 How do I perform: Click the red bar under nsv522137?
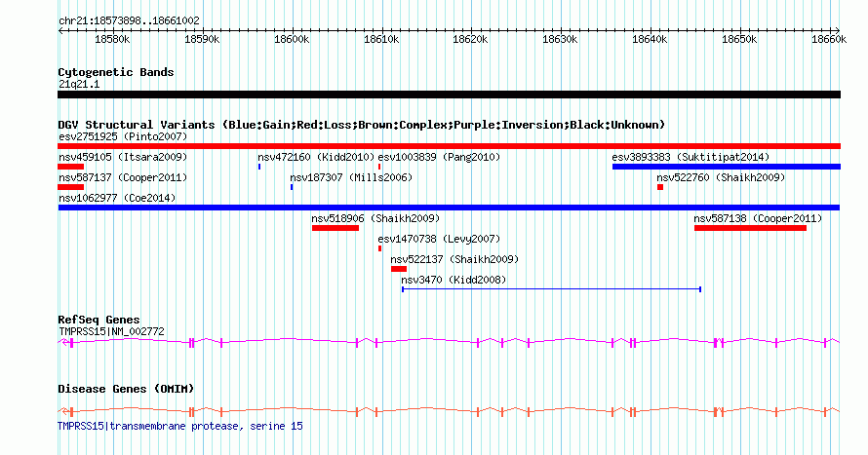coord(399,269)
